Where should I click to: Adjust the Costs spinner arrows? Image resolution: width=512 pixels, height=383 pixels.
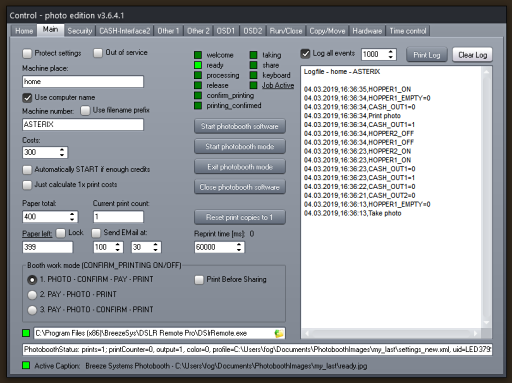(62, 152)
